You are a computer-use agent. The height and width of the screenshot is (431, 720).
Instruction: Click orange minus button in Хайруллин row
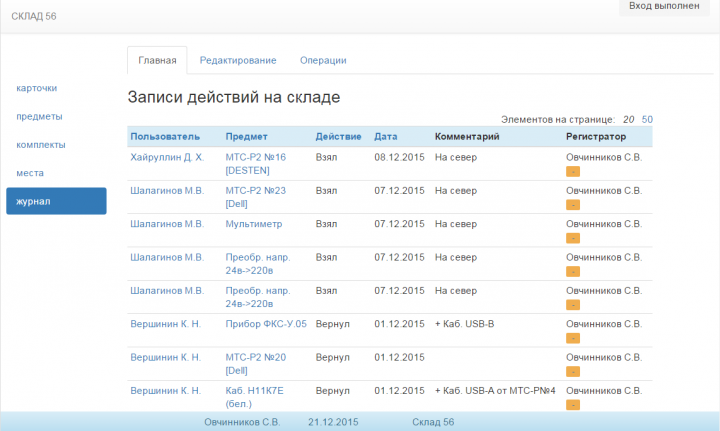(573, 172)
